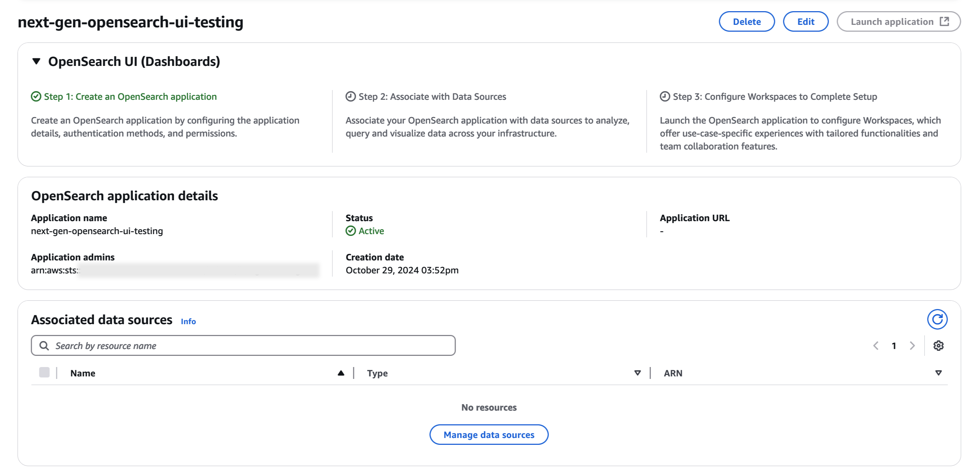Focus the Search by resource name field

[251, 345]
